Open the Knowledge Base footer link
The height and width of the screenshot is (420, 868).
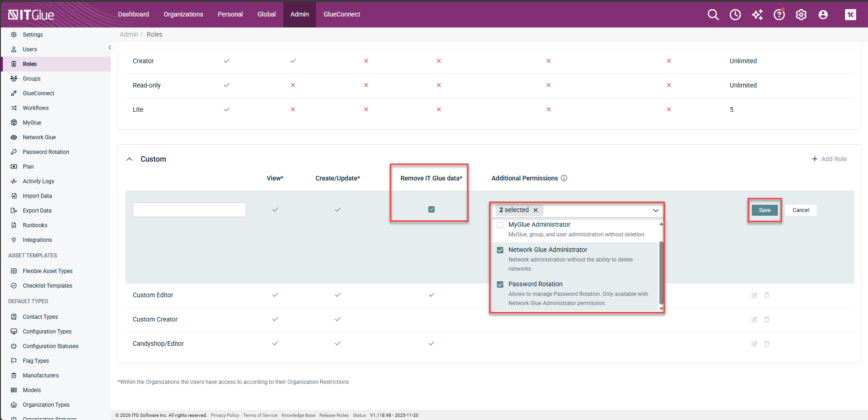click(x=298, y=415)
